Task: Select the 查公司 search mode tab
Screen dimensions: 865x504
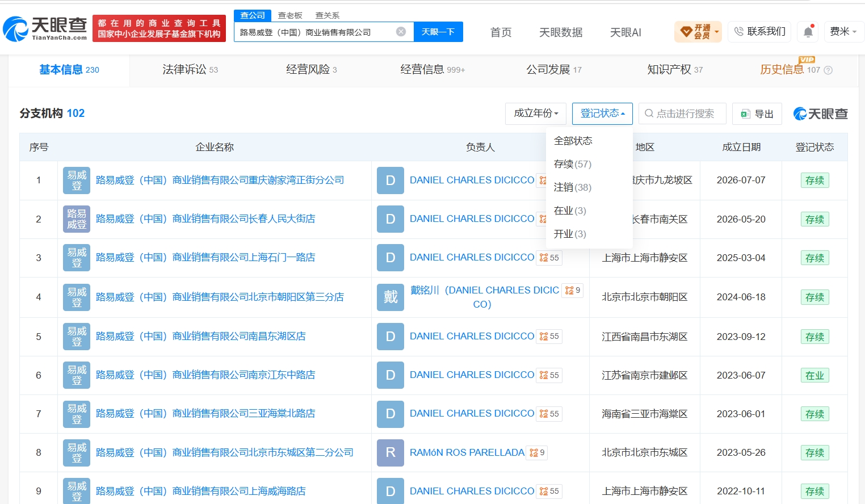Action: pos(253,15)
